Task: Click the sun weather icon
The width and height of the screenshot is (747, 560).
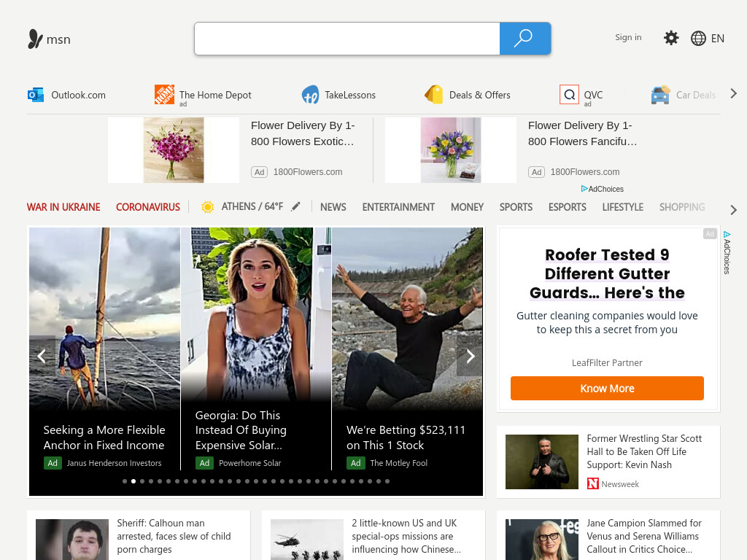Action: [207, 207]
